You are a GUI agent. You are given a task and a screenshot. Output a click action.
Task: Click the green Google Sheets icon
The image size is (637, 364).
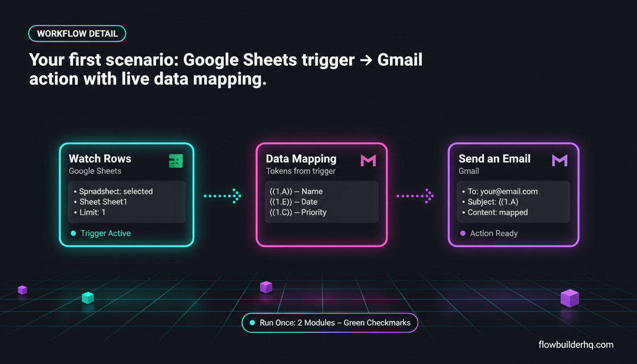175,161
